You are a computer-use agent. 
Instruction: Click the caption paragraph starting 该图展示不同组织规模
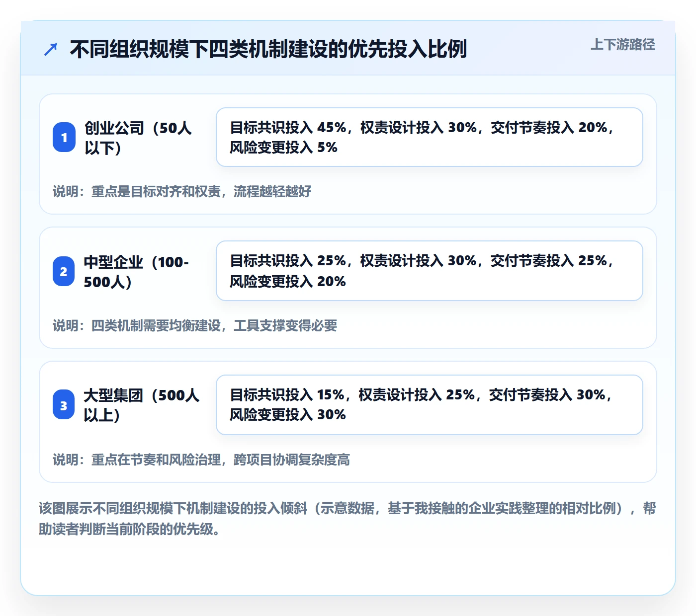(348, 519)
